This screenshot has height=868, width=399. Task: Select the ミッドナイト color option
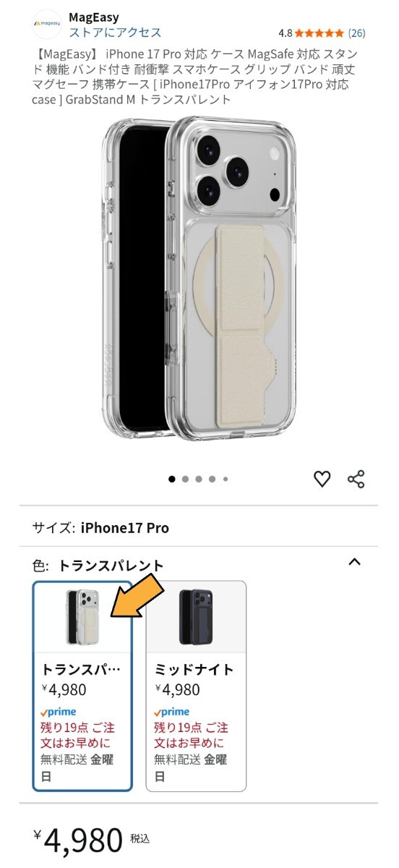point(196,686)
